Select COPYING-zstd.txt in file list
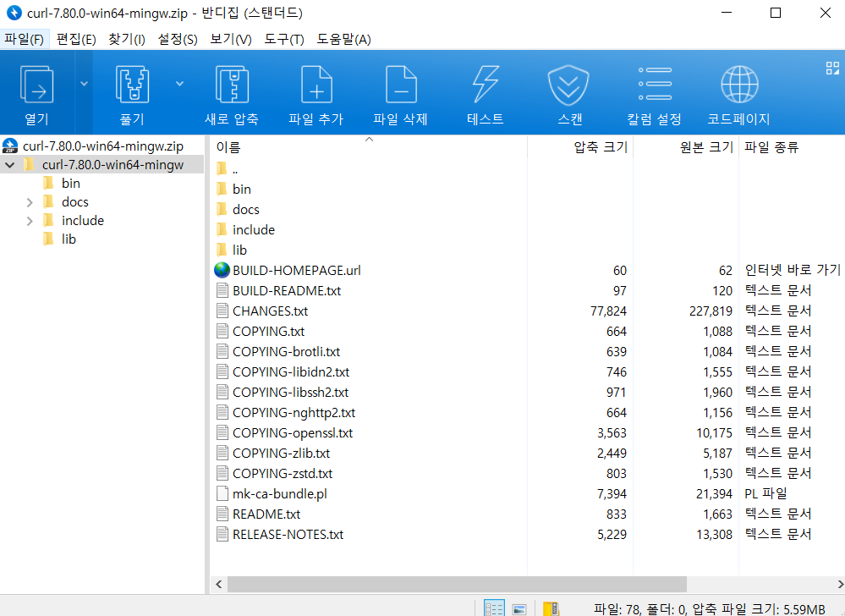The width and height of the screenshot is (845, 616). pyautogui.click(x=283, y=473)
